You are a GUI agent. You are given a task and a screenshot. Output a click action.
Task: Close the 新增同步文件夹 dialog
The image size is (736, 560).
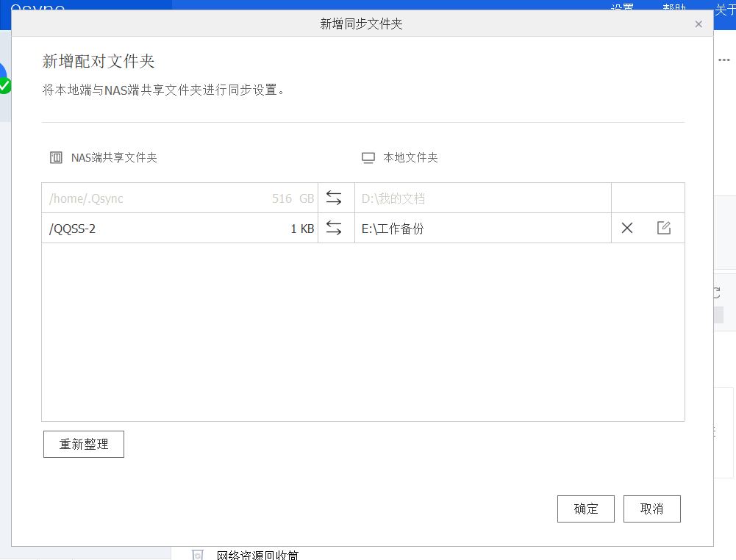coord(699,24)
